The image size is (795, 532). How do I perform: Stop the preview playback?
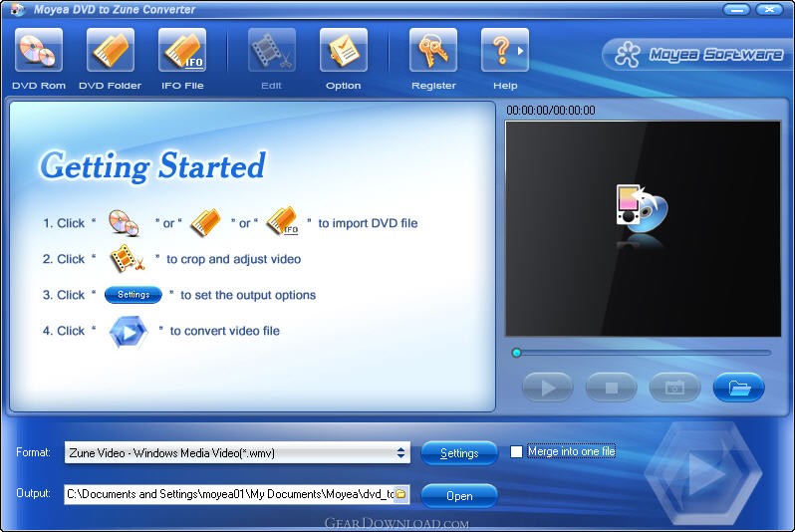pyautogui.click(x=612, y=388)
